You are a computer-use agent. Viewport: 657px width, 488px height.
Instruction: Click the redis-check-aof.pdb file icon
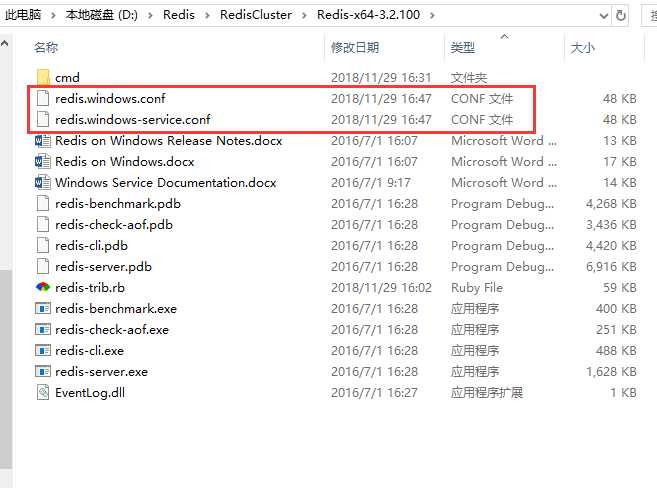[x=43, y=225]
